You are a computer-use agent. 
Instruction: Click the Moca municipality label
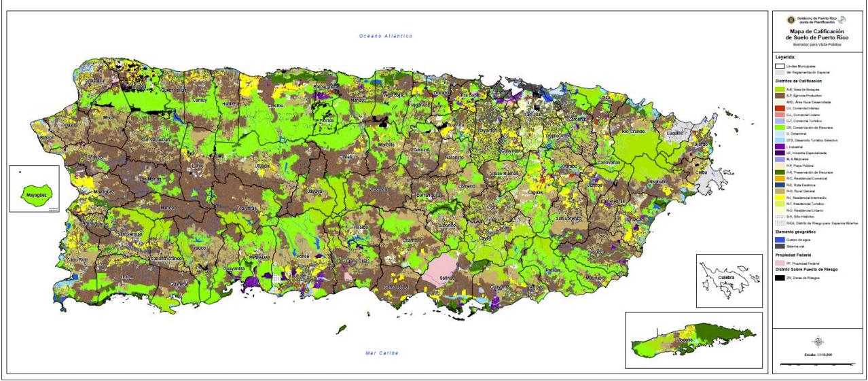coord(109,117)
